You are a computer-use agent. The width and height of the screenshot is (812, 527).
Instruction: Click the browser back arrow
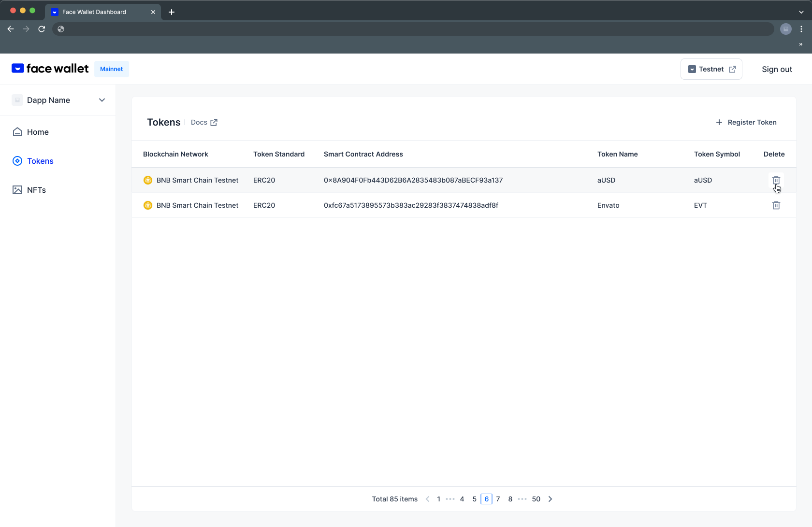(11, 29)
